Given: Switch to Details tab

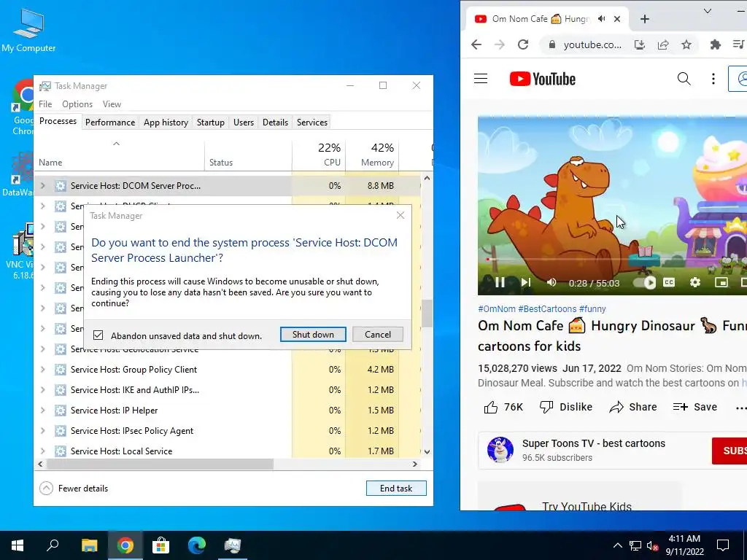Looking at the screenshot, I should [275, 122].
